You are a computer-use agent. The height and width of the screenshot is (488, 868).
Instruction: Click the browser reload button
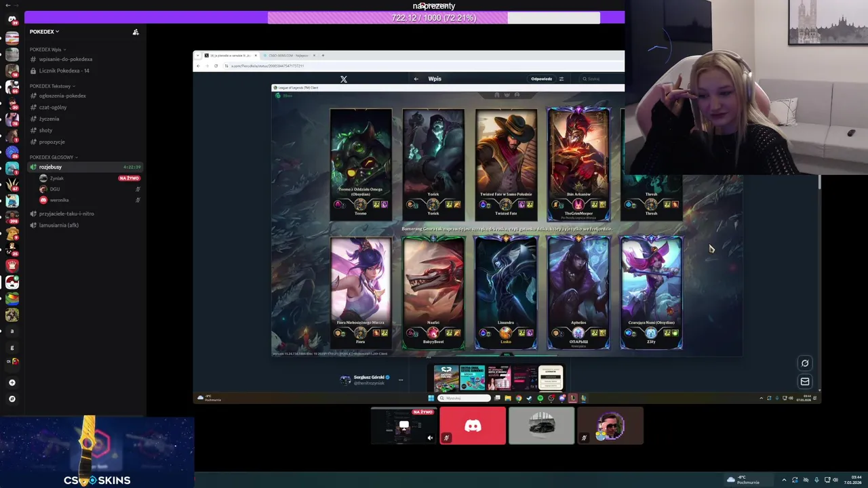(216, 66)
